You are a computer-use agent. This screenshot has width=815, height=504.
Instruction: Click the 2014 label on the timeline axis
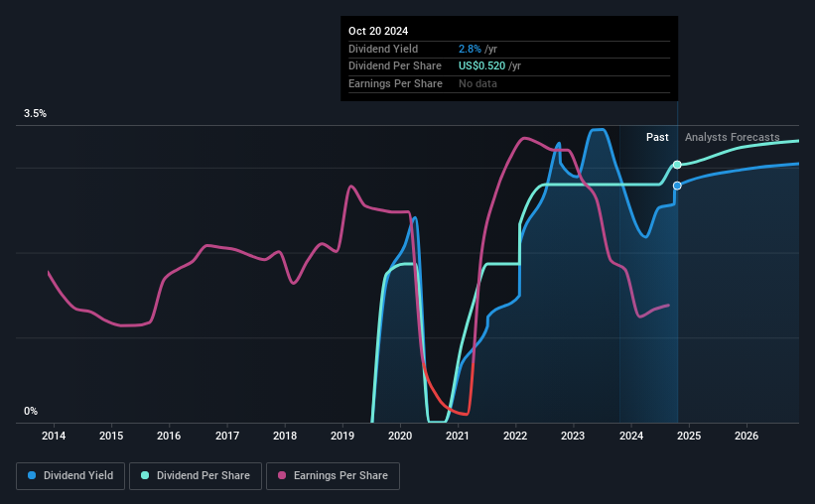54,436
